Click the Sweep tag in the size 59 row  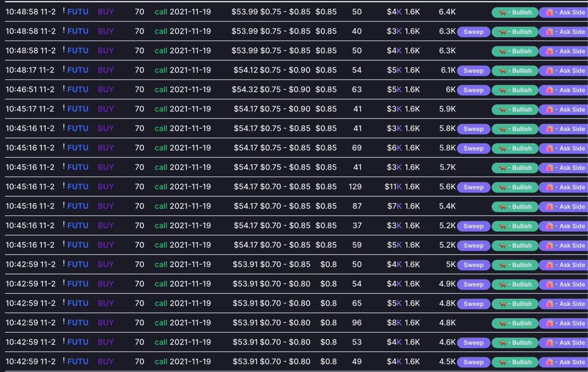(x=474, y=246)
